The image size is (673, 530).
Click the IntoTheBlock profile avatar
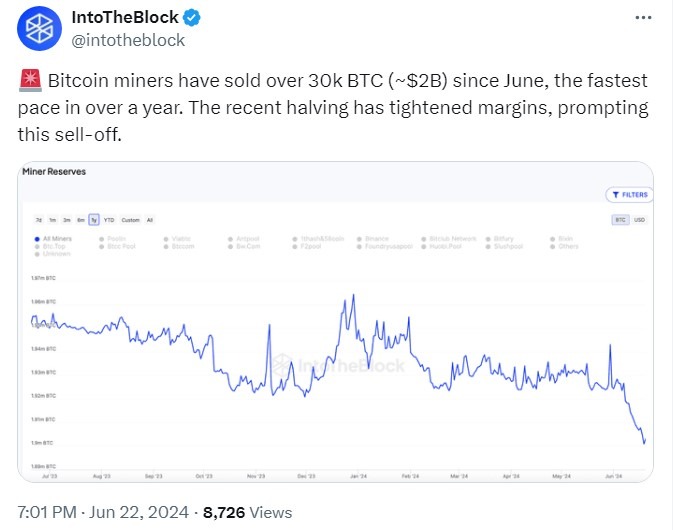(x=39, y=28)
